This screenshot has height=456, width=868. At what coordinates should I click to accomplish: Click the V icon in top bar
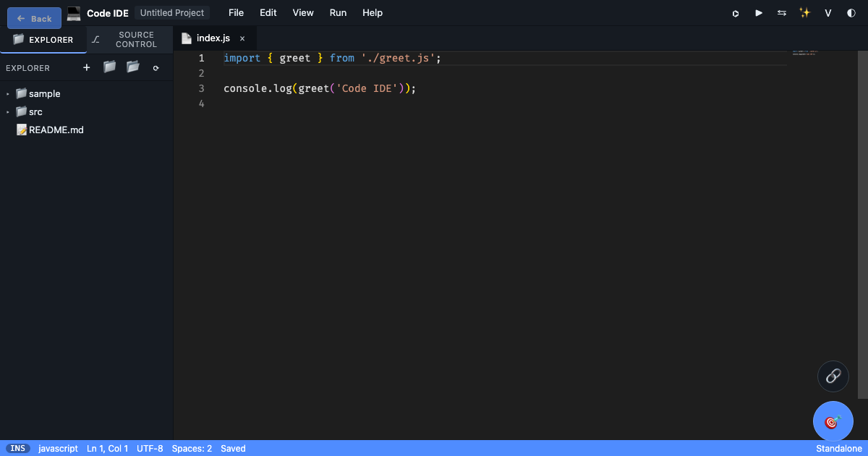click(828, 13)
